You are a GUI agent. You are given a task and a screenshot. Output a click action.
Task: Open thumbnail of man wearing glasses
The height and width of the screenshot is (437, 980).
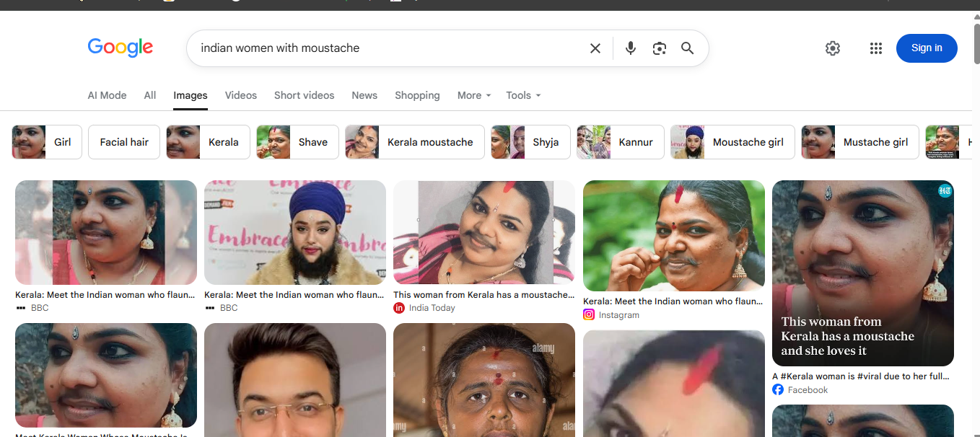pyautogui.click(x=295, y=380)
